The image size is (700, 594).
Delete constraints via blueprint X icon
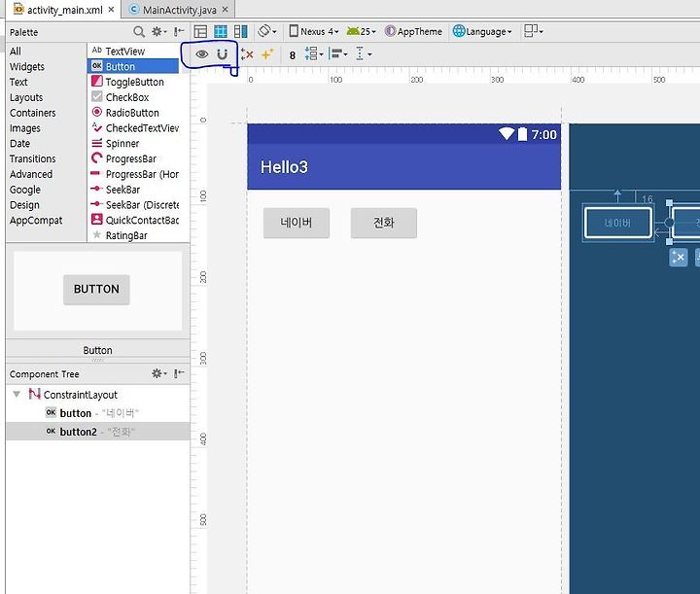tap(679, 258)
